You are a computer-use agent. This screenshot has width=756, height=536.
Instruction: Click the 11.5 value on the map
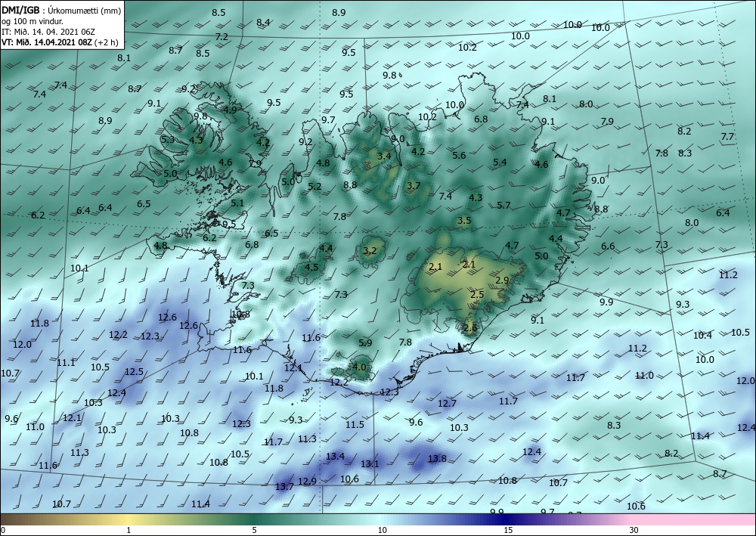click(x=355, y=425)
